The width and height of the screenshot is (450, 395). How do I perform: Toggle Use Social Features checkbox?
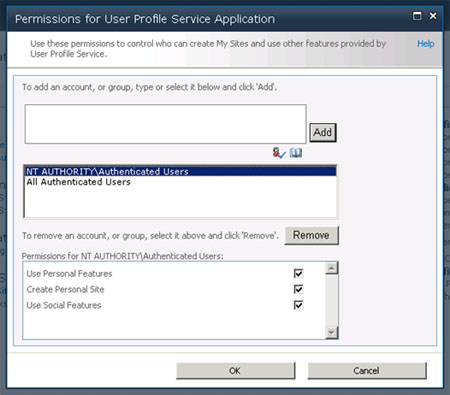(298, 305)
